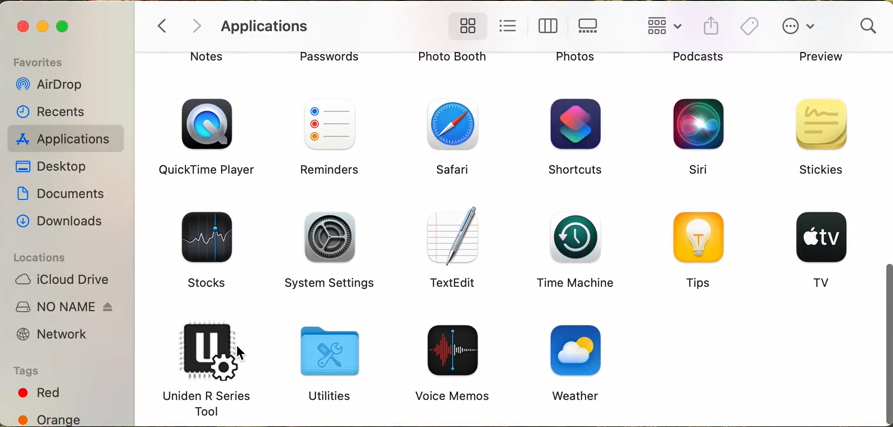
Task: Click the vertical scrollbar thumb
Action: pyautogui.click(x=888, y=343)
